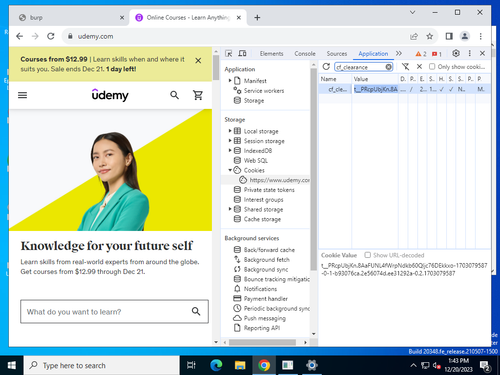Bookmark this page with the star
Viewport: 500px width, 375px height.
430,36
